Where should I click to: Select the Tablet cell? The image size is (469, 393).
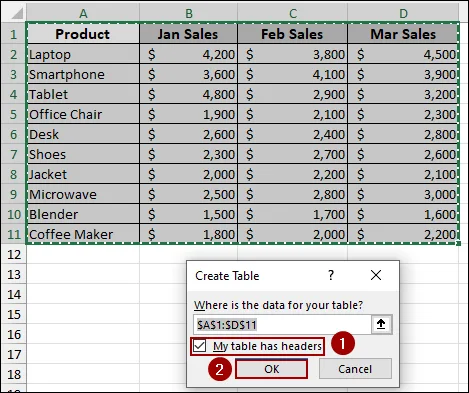83,94
